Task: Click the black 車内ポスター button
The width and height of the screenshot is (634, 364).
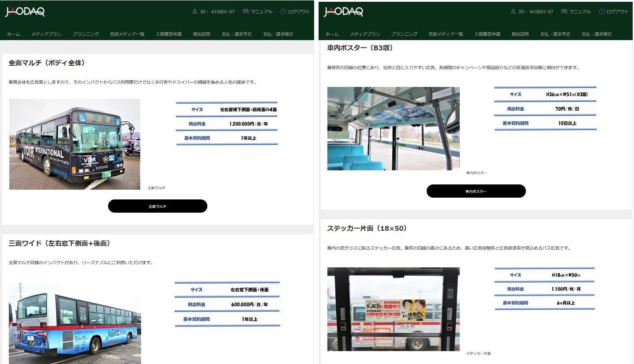Action: click(476, 191)
